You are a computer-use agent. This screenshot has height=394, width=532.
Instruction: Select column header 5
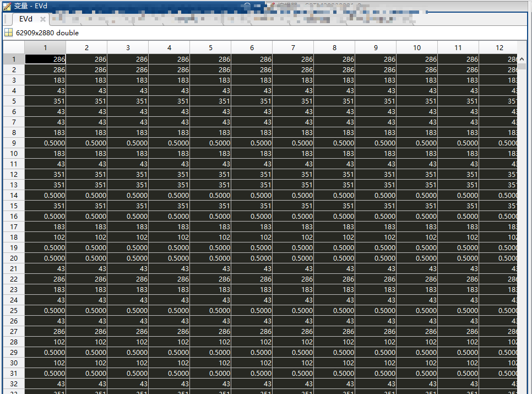210,47
